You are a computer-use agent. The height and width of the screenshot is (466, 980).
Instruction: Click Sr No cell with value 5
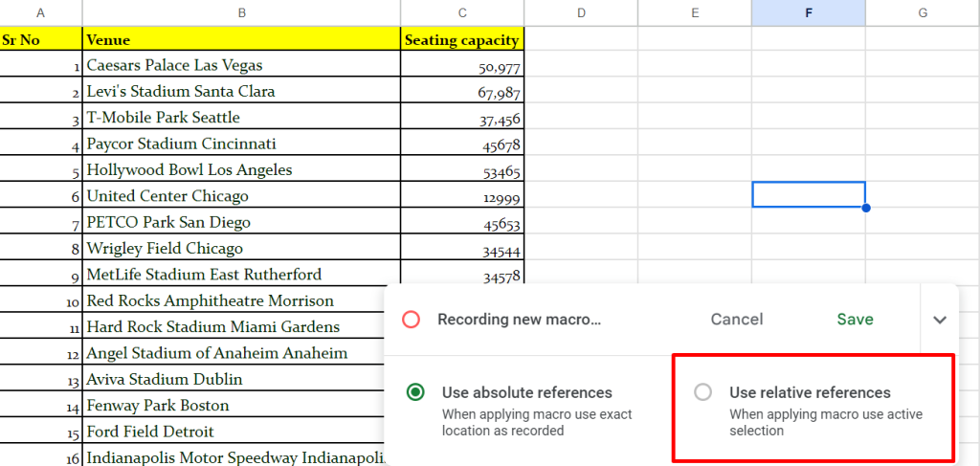click(x=40, y=169)
